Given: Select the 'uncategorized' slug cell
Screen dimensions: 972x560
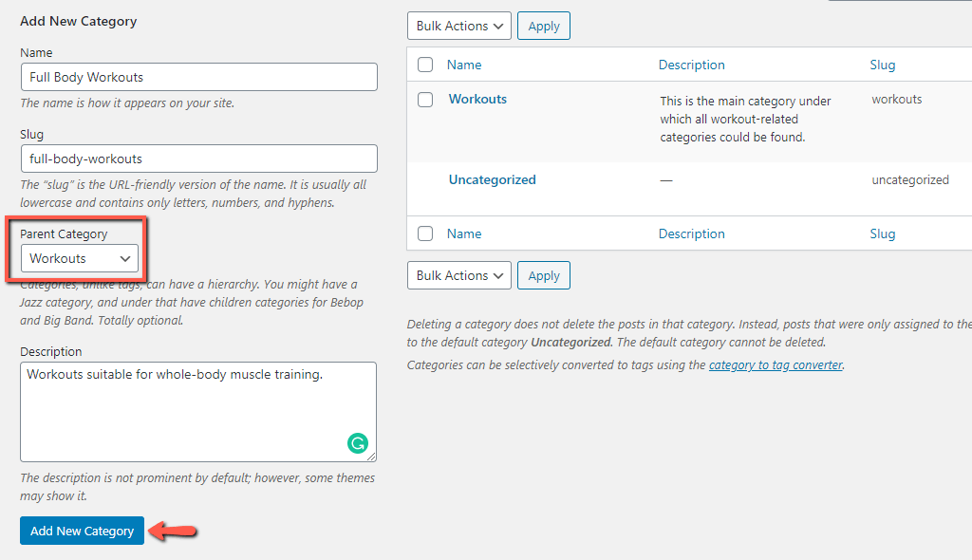Looking at the screenshot, I should click(910, 179).
